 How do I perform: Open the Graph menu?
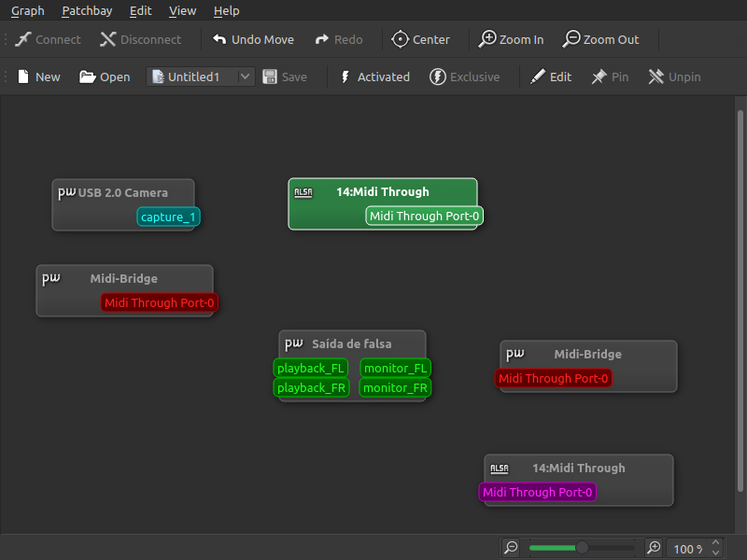coord(27,10)
